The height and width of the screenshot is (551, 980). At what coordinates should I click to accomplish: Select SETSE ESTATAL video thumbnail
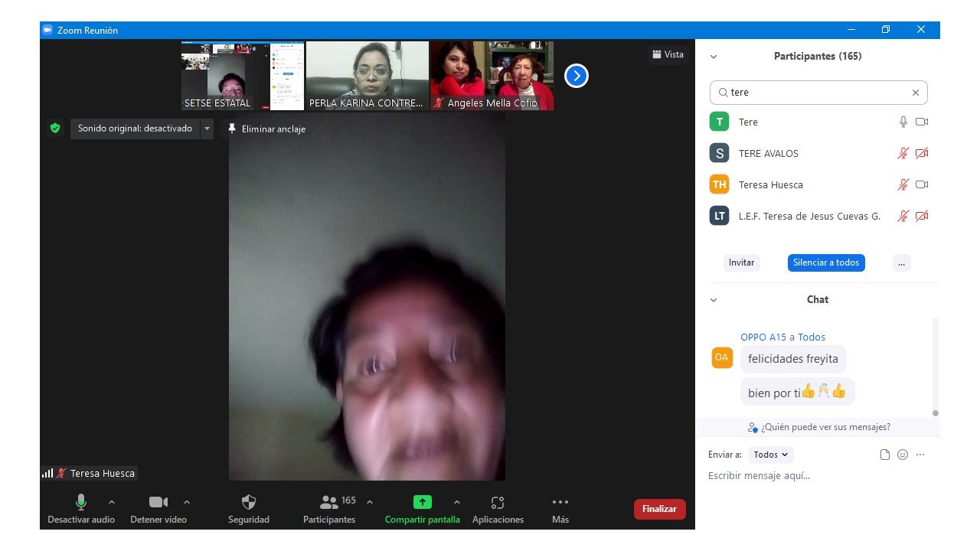(243, 76)
